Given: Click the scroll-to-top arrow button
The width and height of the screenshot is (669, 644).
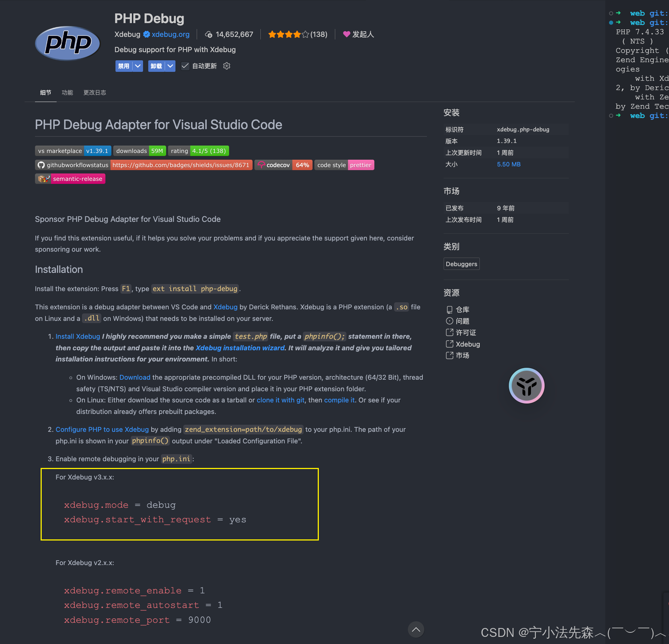Looking at the screenshot, I should point(416,629).
